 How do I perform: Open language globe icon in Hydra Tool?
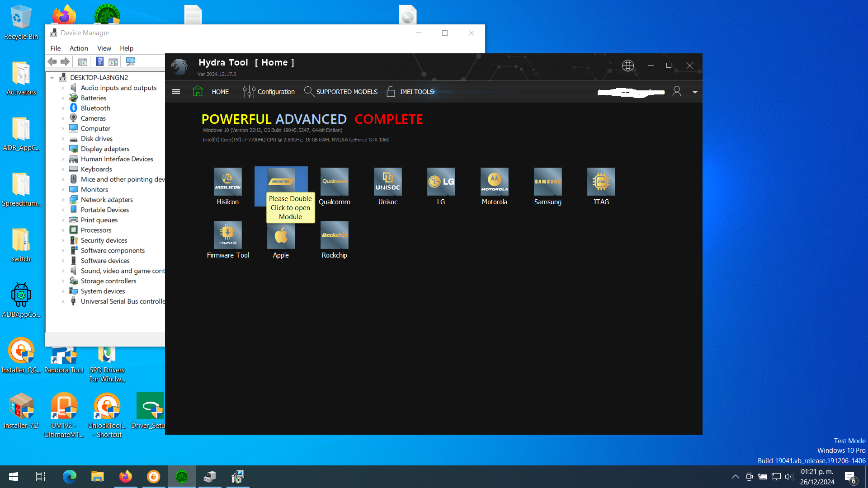(628, 66)
